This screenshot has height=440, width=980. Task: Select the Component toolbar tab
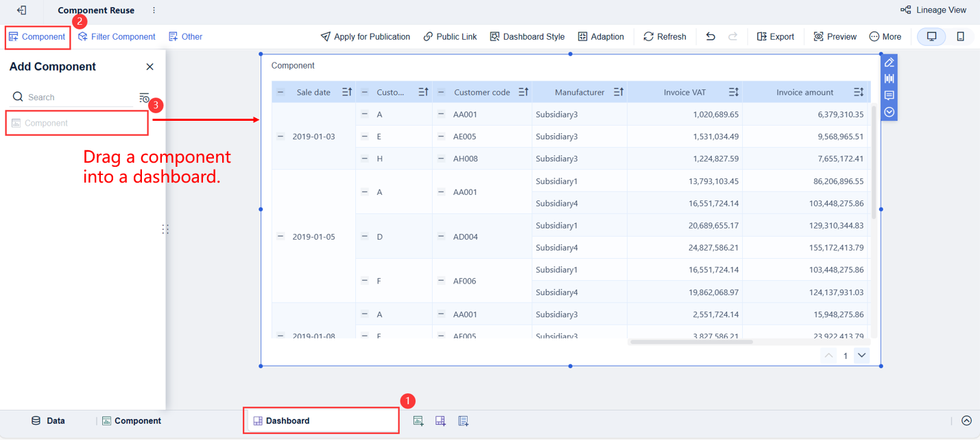[x=37, y=36]
